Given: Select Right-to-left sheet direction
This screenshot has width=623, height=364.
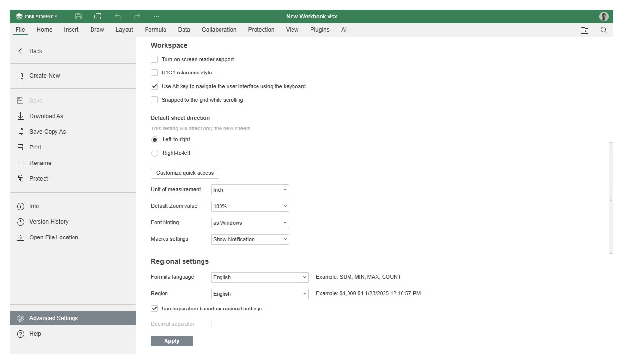Looking at the screenshot, I should (155, 153).
